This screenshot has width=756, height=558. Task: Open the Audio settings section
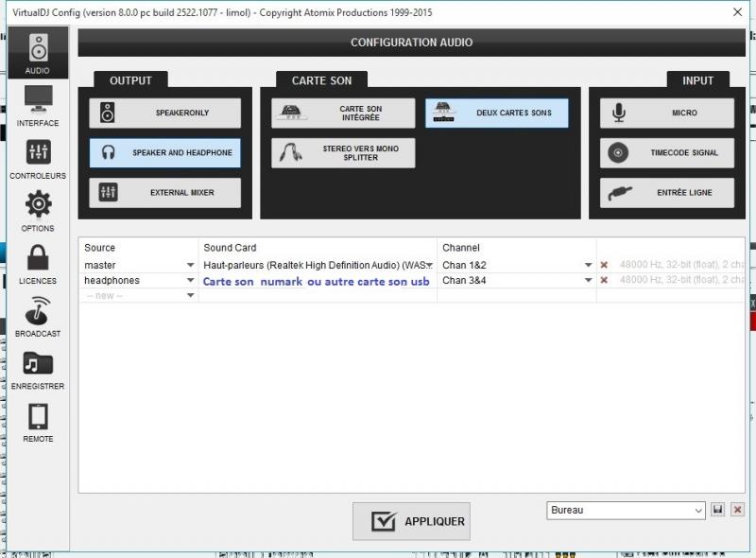pyautogui.click(x=38, y=52)
